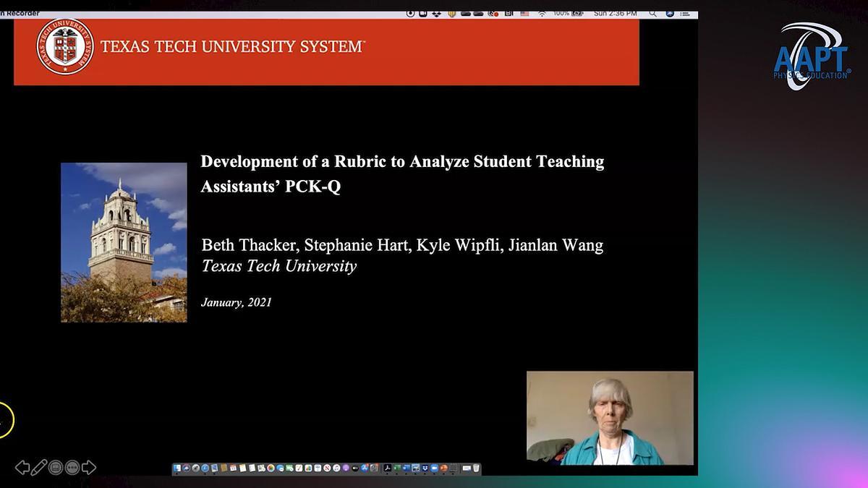
Task: Open the Notification Center list icon
Action: (684, 13)
